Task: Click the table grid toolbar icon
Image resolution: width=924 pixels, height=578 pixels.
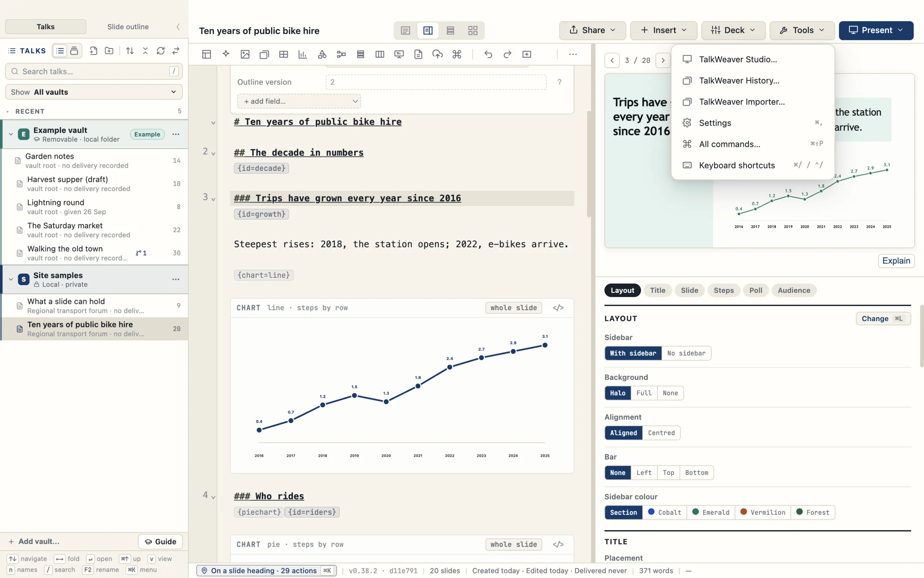Action: pyautogui.click(x=283, y=54)
